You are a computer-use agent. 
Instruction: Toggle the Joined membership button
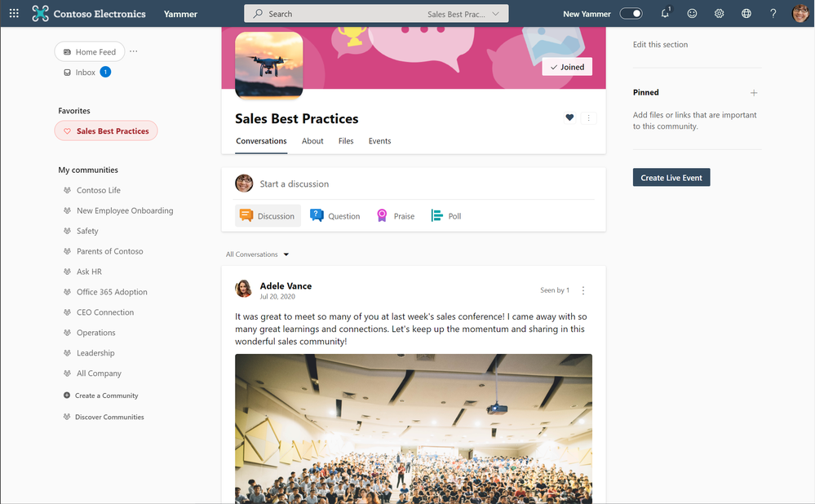tap(567, 67)
